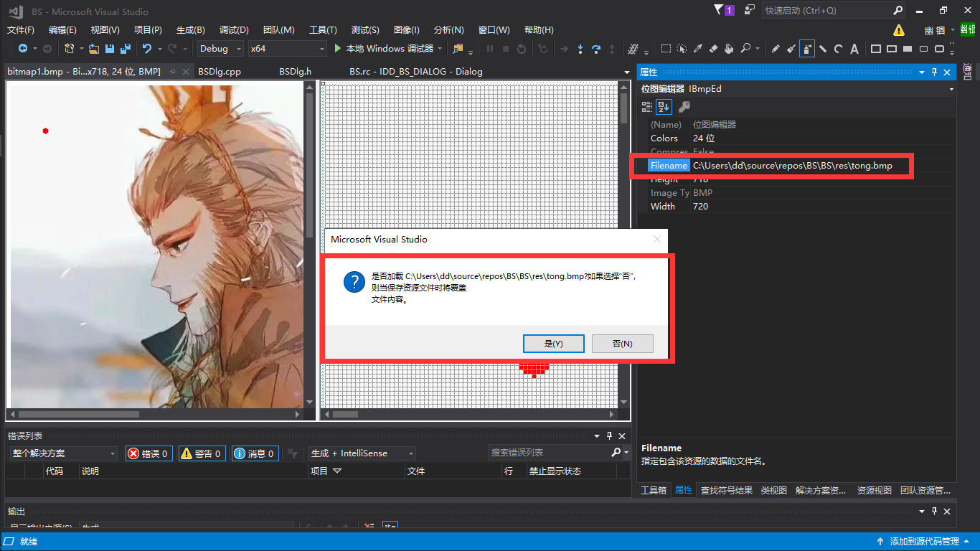Click 否(N) to keep resource file content
Image resolution: width=980 pixels, height=551 pixels.
click(621, 344)
